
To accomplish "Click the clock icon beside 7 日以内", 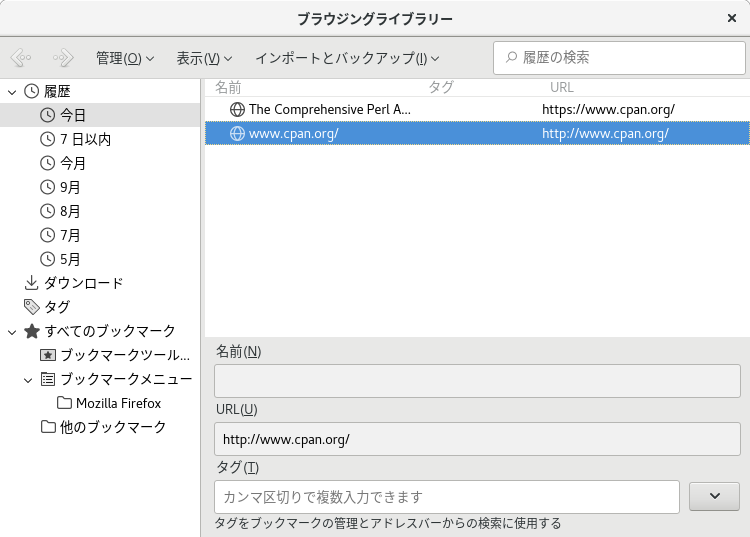I will pyautogui.click(x=47, y=139).
